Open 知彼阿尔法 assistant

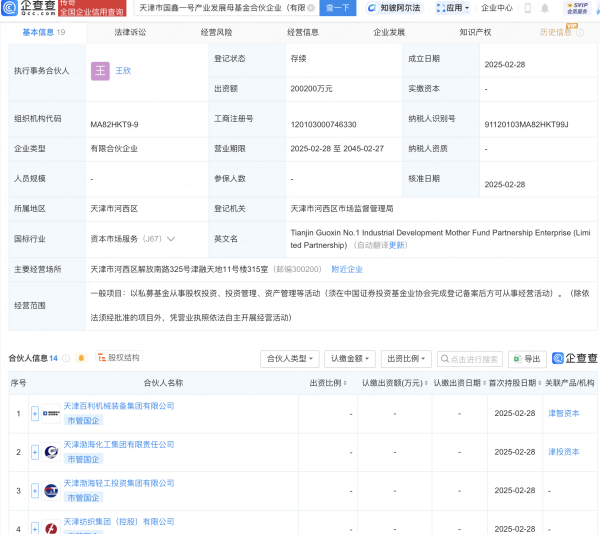395,8
